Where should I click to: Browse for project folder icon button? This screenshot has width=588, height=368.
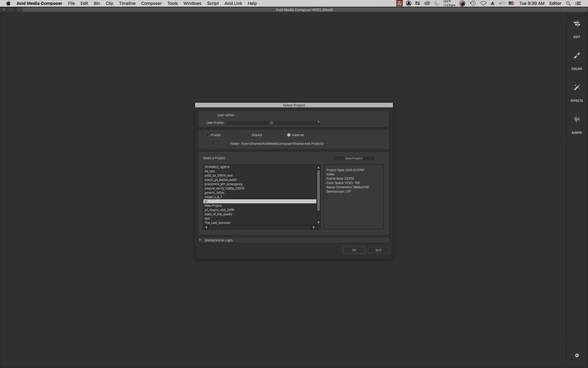click(x=216, y=143)
